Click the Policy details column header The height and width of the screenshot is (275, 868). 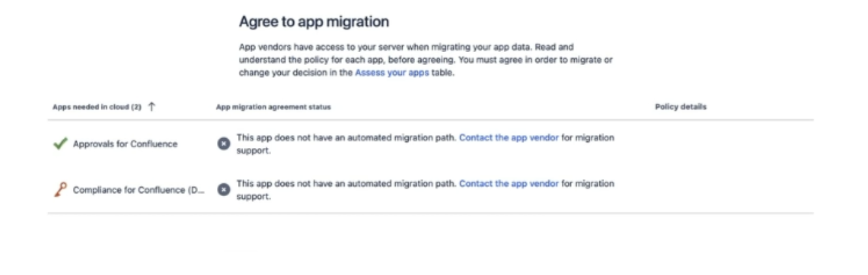[x=680, y=107]
